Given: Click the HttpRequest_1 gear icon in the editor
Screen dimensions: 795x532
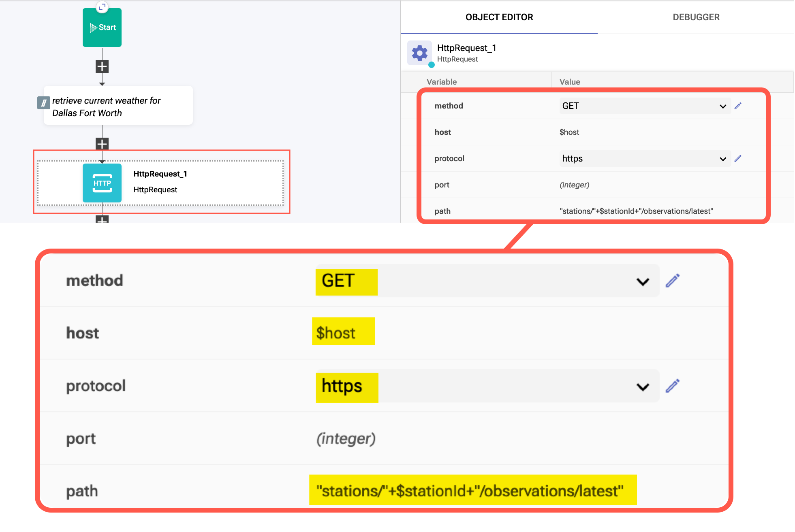Looking at the screenshot, I should click(x=420, y=53).
